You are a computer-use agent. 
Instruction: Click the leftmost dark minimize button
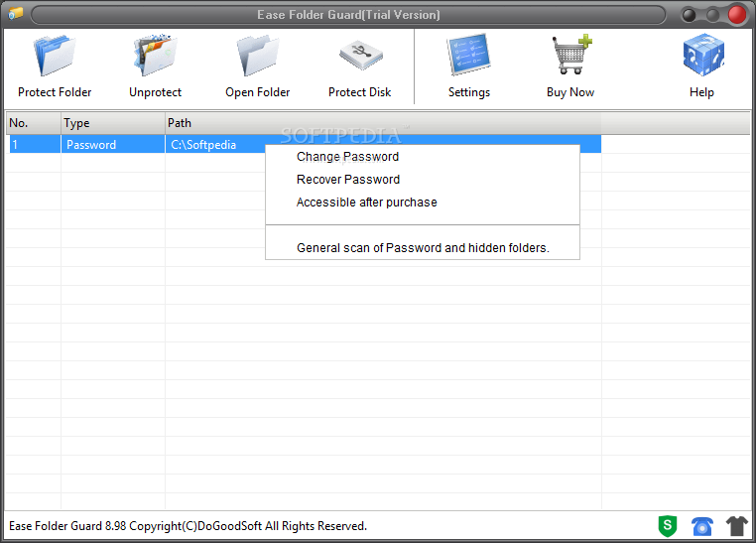(689, 16)
